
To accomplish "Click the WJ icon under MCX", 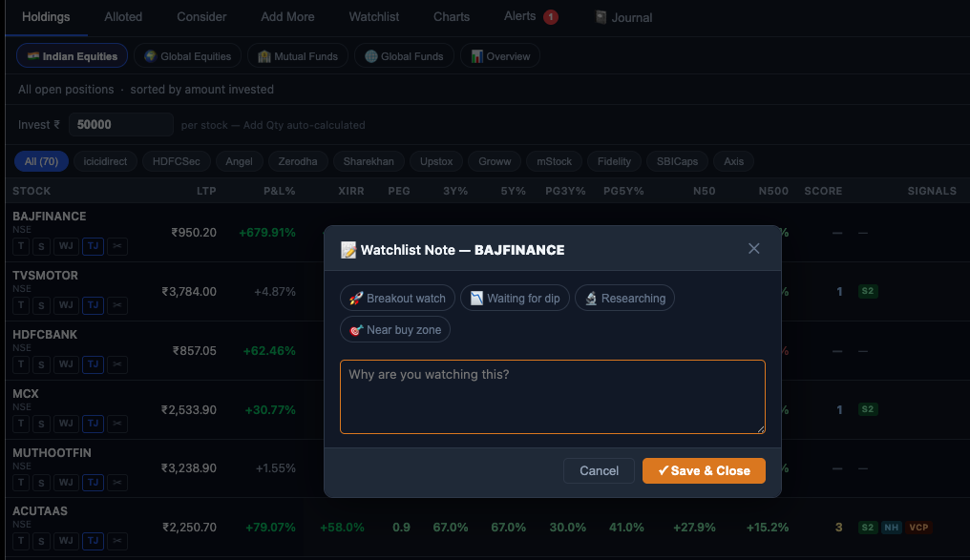I will tap(66, 424).
